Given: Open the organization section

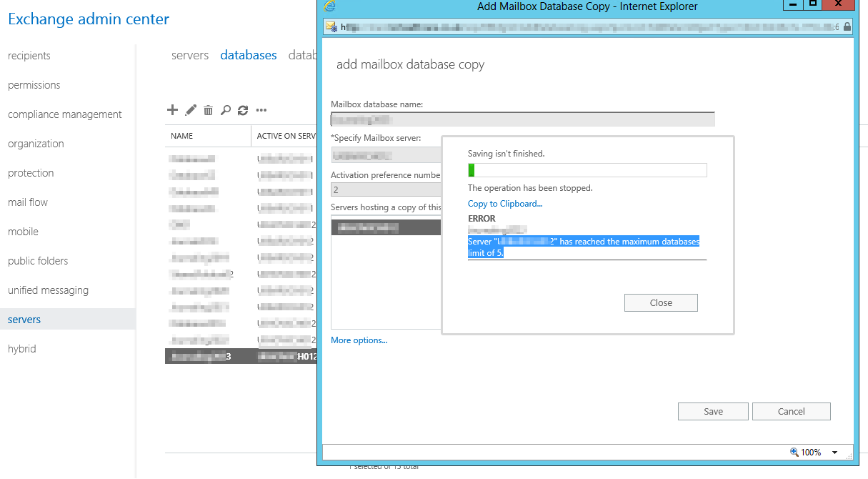Looking at the screenshot, I should pyautogui.click(x=36, y=144).
